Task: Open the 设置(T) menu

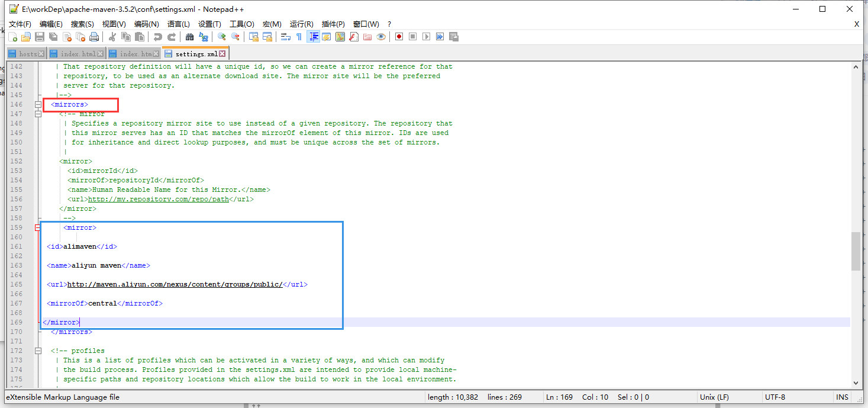Action: [x=209, y=24]
